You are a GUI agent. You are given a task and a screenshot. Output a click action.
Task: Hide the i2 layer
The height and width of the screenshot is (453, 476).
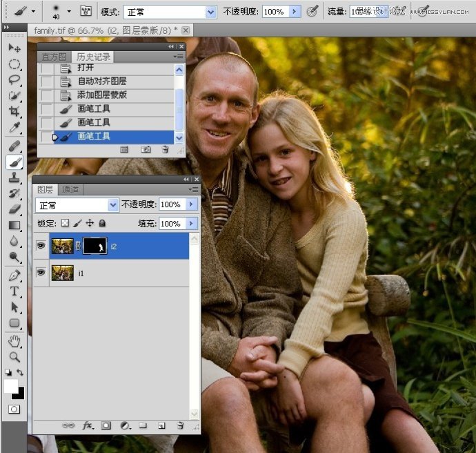[41, 245]
